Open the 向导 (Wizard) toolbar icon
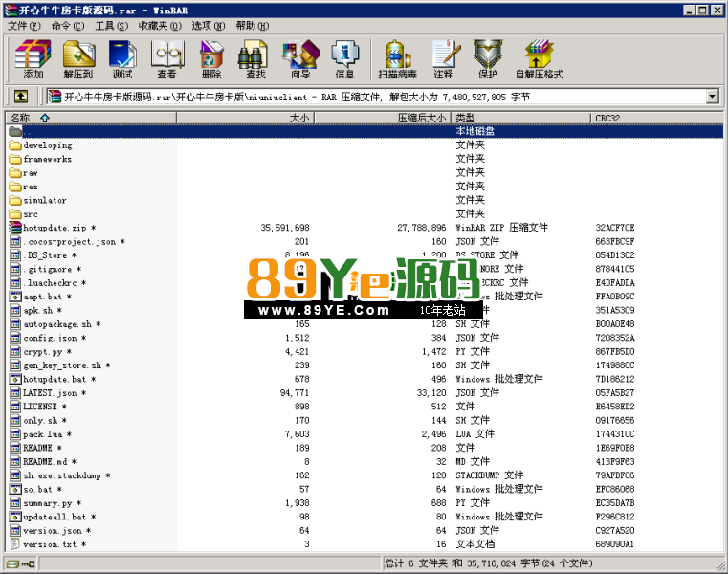Screen dimensions: 728x574 click(x=300, y=59)
